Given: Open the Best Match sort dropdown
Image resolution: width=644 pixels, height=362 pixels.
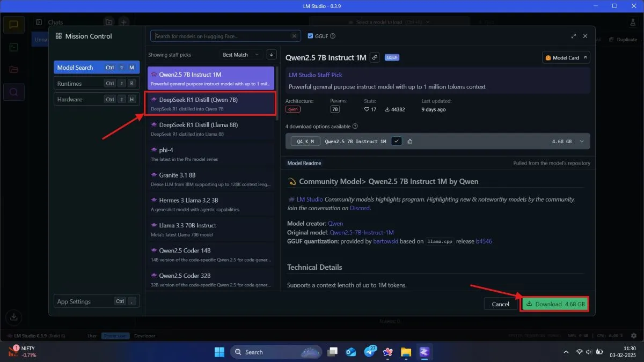Looking at the screenshot, I should tap(241, 55).
